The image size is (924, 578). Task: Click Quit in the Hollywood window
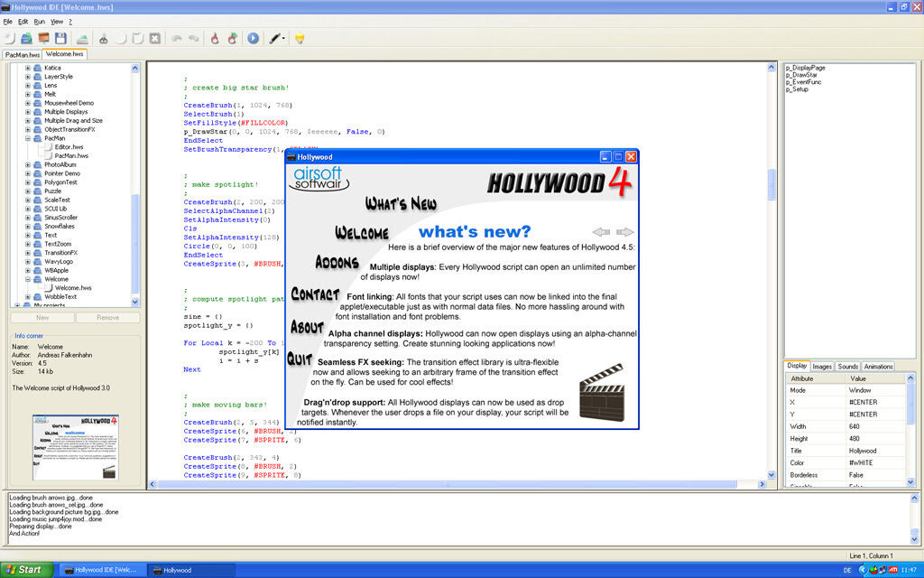(300, 359)
